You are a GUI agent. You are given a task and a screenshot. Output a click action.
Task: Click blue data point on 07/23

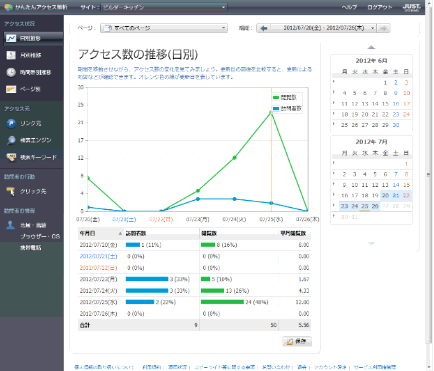point(198,199)
